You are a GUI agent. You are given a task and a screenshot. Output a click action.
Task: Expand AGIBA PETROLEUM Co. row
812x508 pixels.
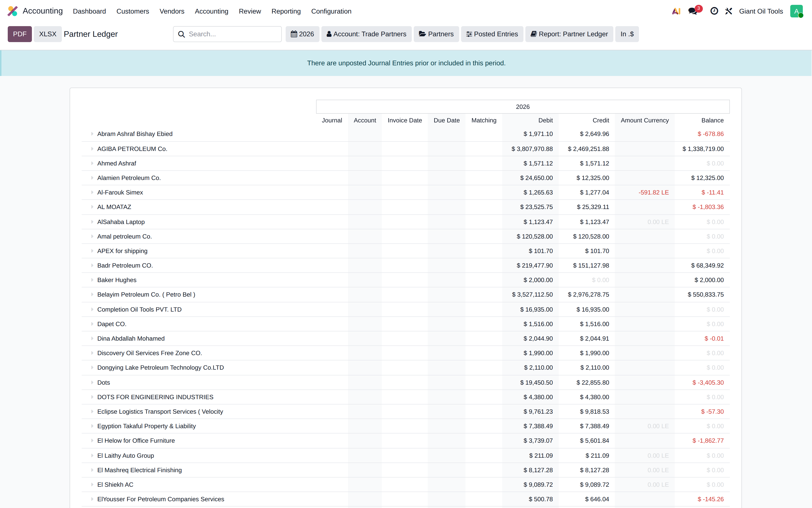point(92,149)
